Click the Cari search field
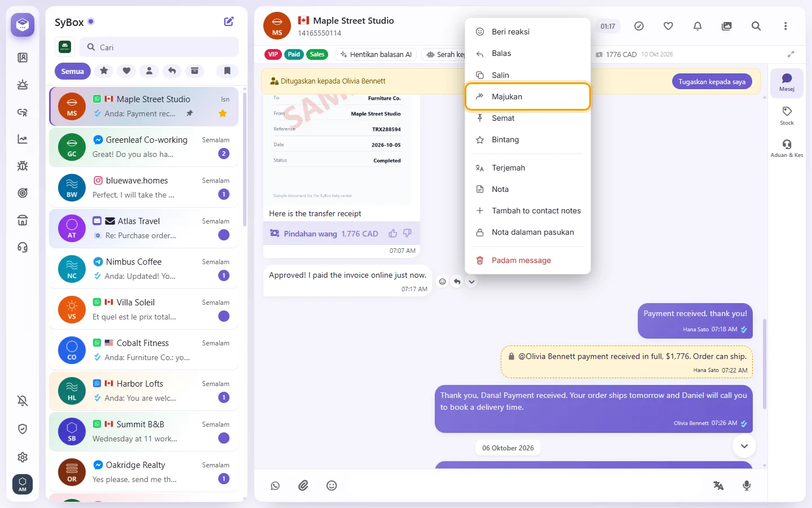812x508 pixels. (159, 47)
